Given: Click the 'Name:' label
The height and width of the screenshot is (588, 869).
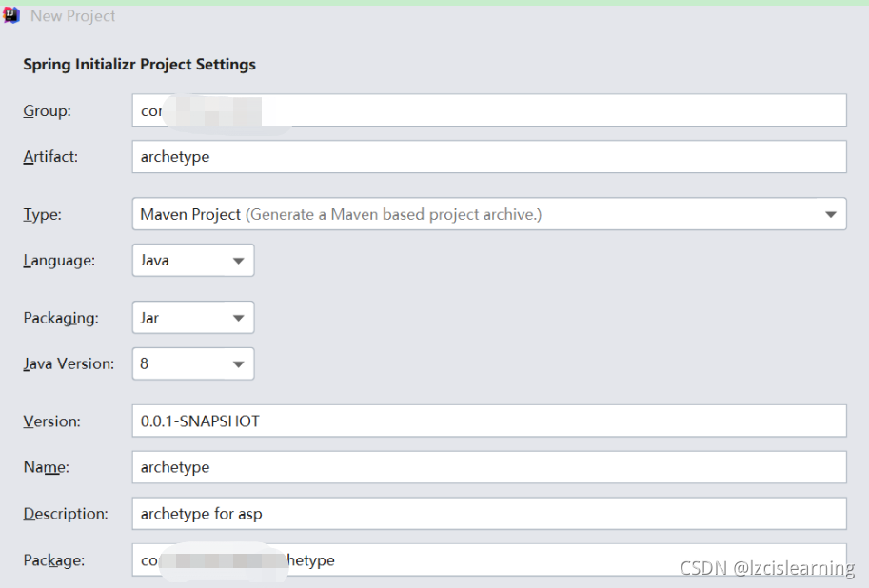Looking at the screenshot, I should pyautogui.click(x=46, y=467).
